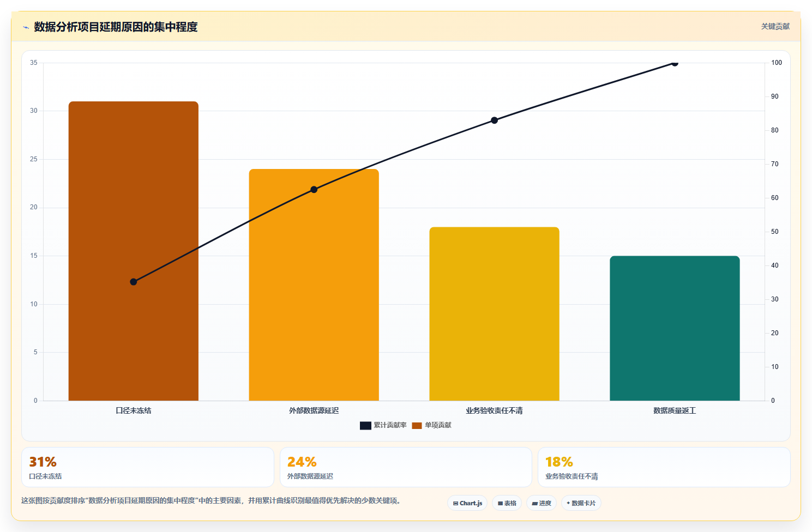Click the cumulative line point on 外部数据源延迟
Viewport: 812px width, 532px height.
314,190
